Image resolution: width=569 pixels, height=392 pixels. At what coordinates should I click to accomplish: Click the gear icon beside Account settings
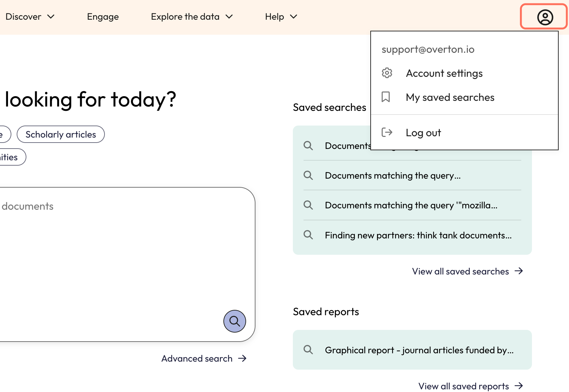click(387, 73)
